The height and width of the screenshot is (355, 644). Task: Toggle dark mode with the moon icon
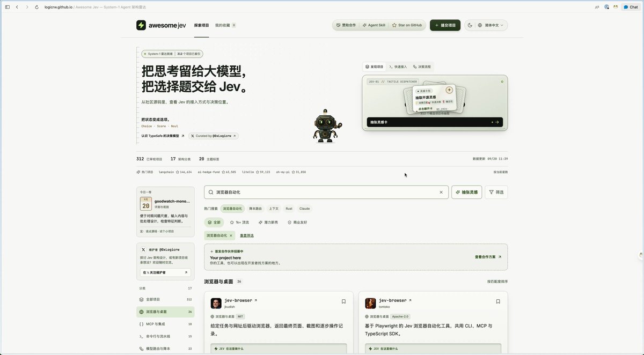470,25
